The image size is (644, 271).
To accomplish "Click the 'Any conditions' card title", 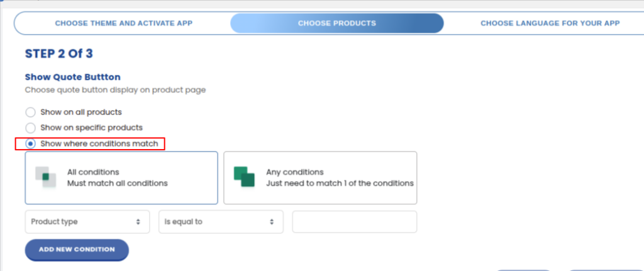I will (x=294, y=172).
